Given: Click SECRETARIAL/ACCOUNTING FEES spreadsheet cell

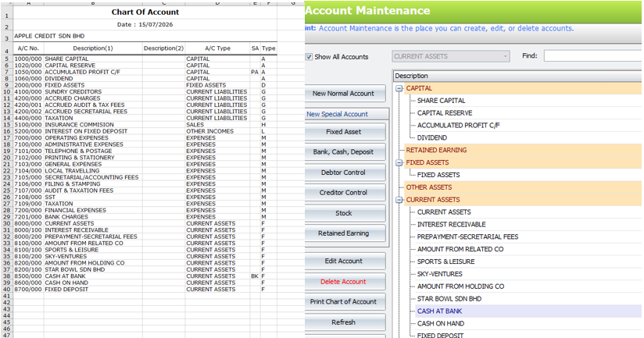Looking at the screenshot, I should pos(93,177).
